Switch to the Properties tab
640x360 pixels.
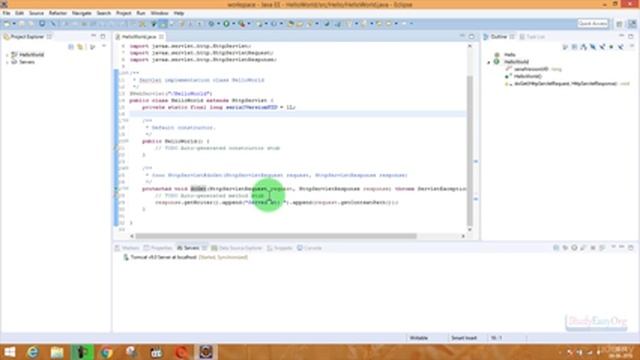tap(158, 248)
